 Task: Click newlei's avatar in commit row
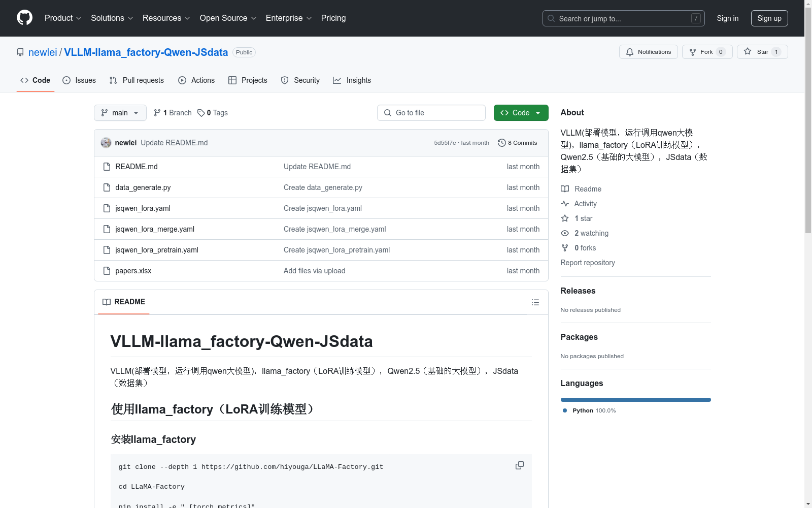[106, 143]
